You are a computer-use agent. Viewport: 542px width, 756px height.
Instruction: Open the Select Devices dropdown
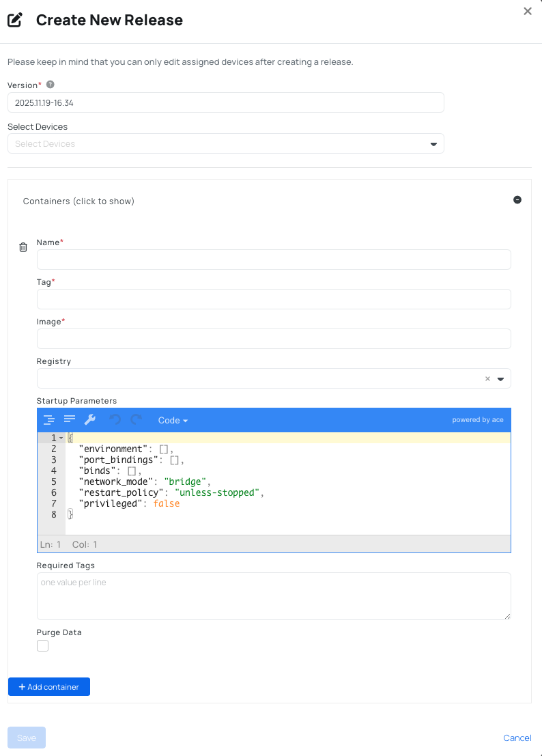433,143
